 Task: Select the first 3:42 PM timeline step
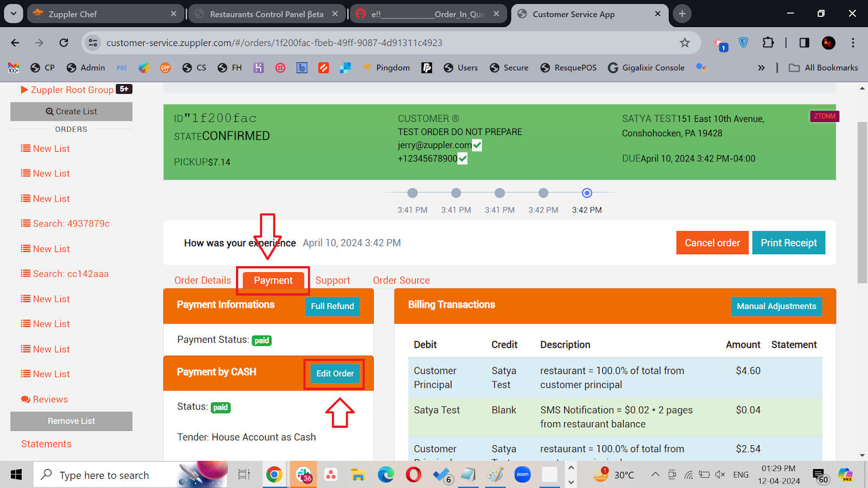pos(543,193)
